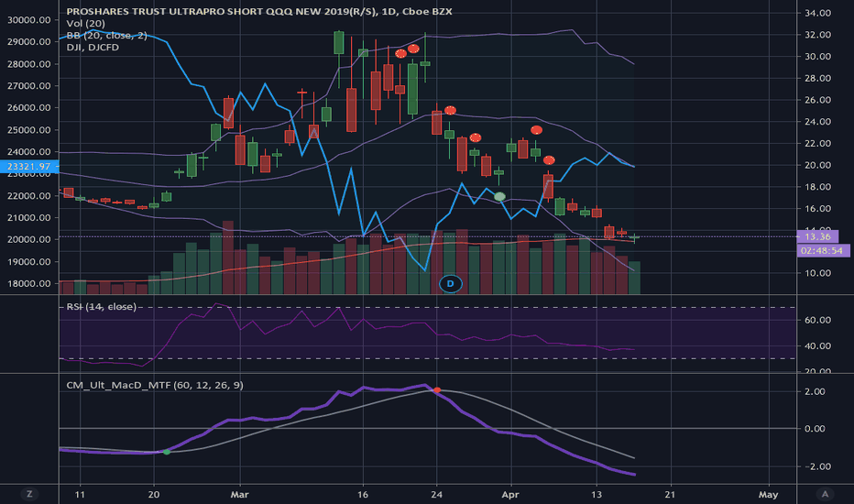Click the 02:48:54 countdown label
Image resolution: width=854 pixels, height=504 pixels.
tap(823, 251)
